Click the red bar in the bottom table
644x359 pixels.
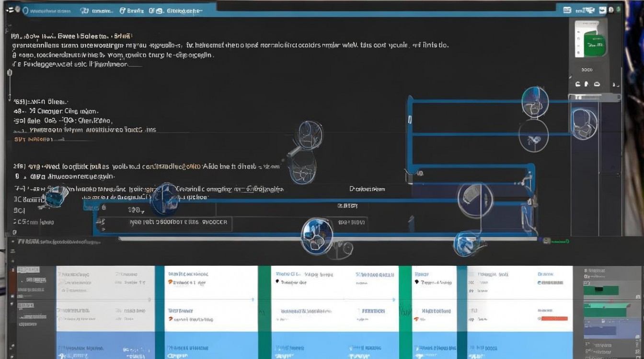click(552, 318)
